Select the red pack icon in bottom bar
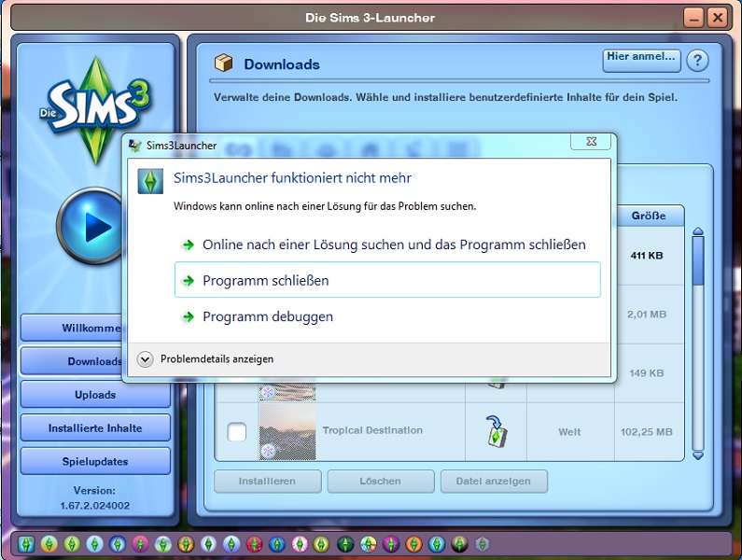Screen dimensions: 742x560 [x=254, y=544]
